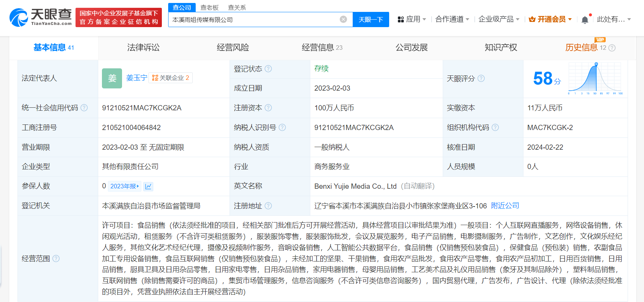Clear the search box with the X icon
Screen dimensions: 644x302
pyautogui.click(x=343, y=19)
